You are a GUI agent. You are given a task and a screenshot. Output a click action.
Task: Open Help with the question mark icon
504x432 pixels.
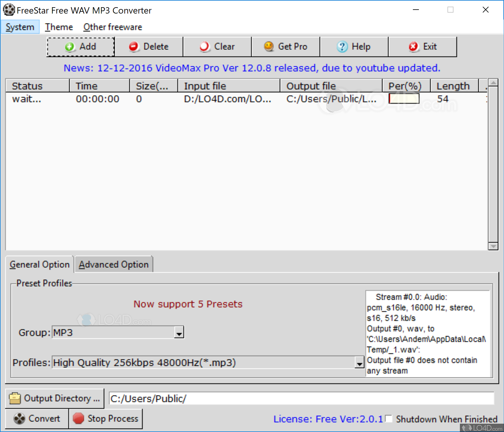point(354,47)
